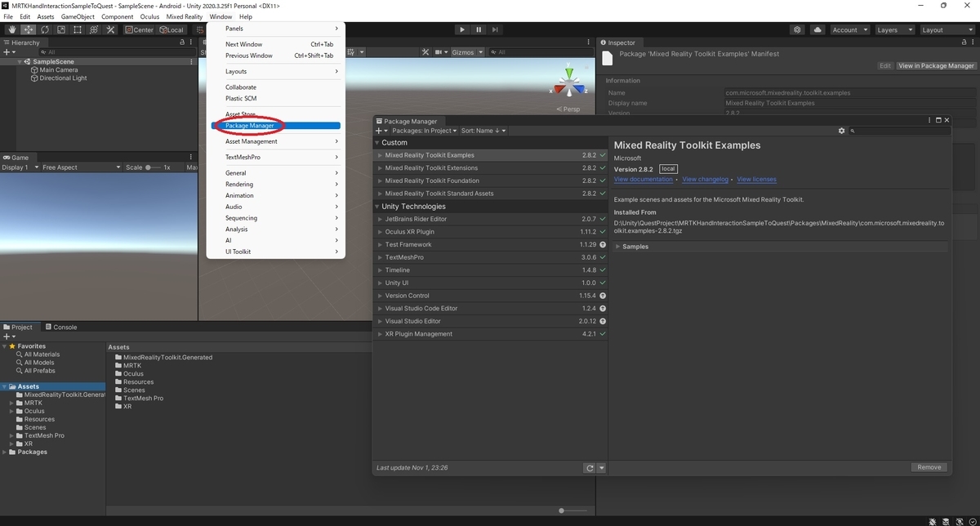This screenshot has width=980, height=526.
Task: Toggle pivot mode Center button
Action: pos(139,29)
